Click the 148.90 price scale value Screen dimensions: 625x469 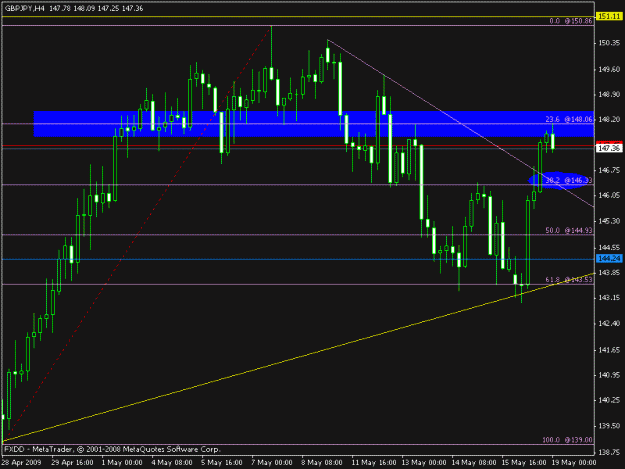coord(610,94)
